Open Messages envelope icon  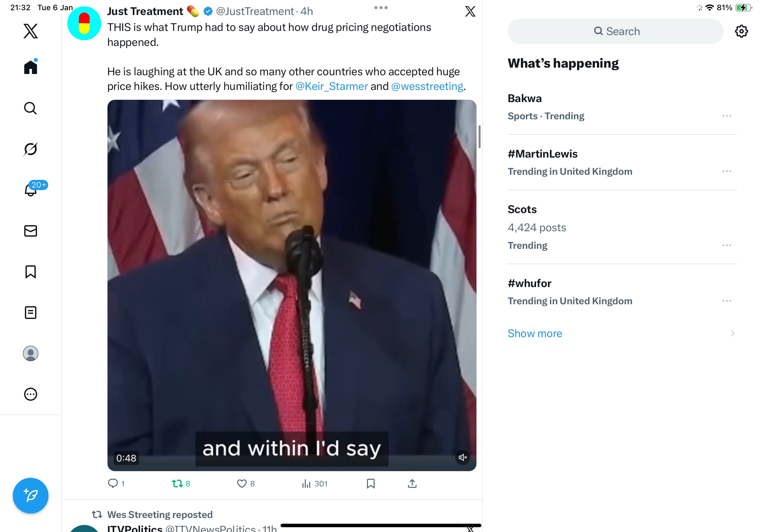[x=31, y=231]
